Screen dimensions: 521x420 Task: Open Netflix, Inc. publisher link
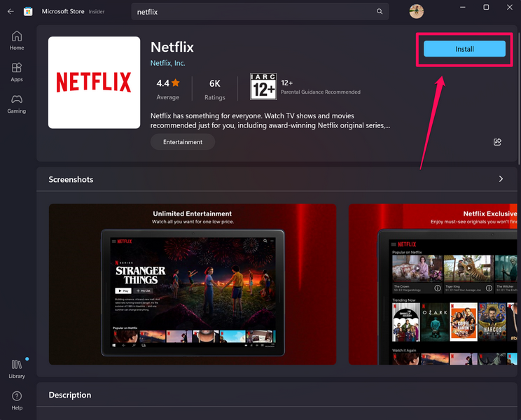pyautogui.click(x=168, y=63)
